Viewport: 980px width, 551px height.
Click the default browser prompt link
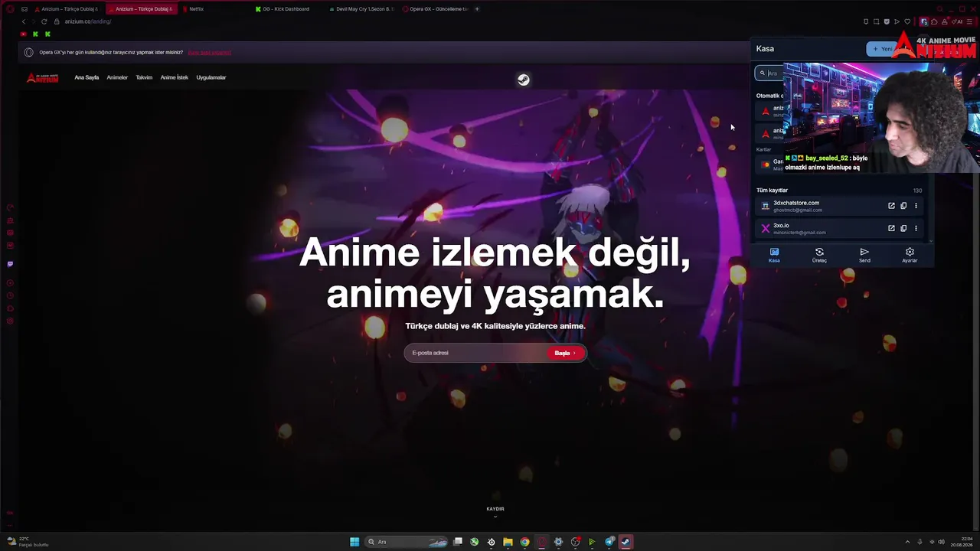(209, 53)
